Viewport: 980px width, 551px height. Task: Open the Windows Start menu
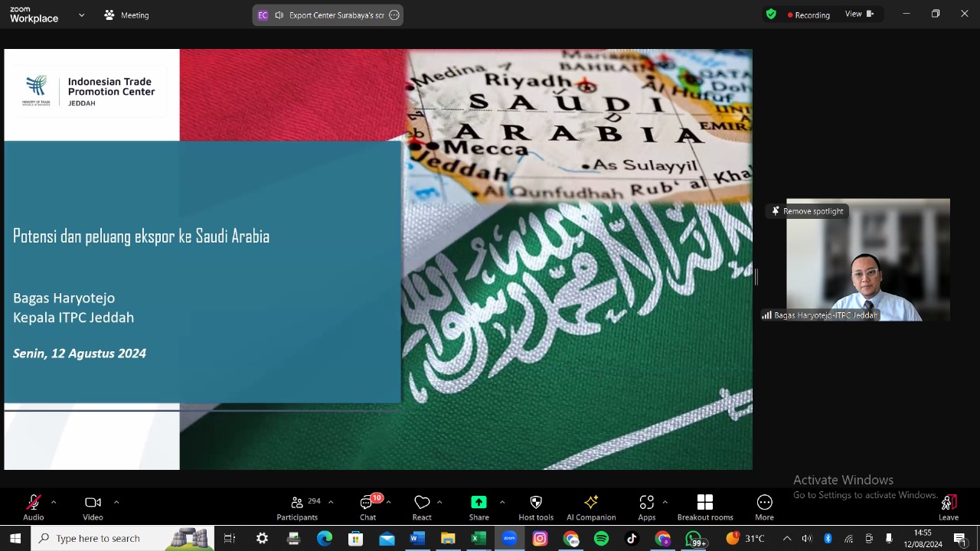(15, 538)
